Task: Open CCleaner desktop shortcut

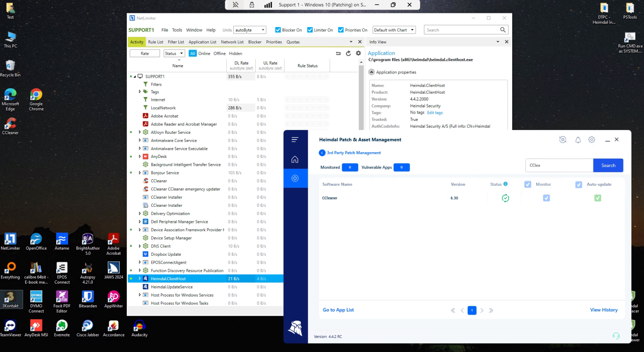Action: coord(10,126)
